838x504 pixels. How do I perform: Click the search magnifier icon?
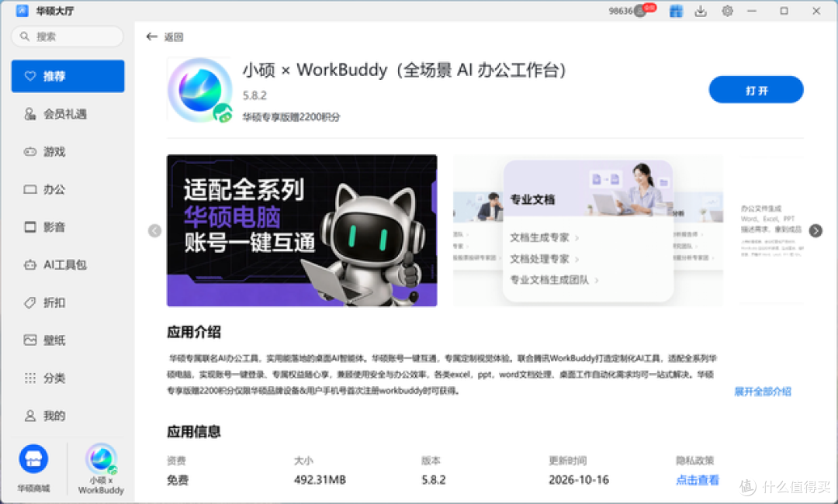pyautogui.click(x=25, y=36)
